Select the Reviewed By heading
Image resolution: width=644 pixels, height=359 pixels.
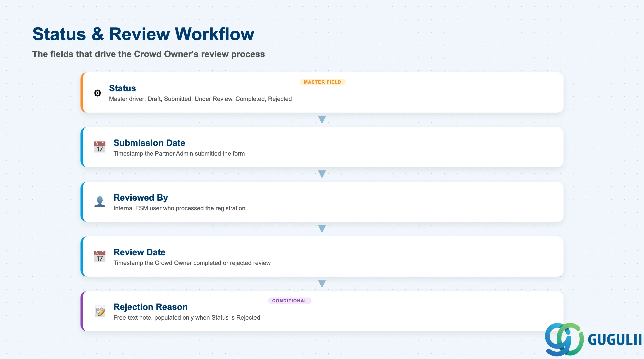pos(141,197)
